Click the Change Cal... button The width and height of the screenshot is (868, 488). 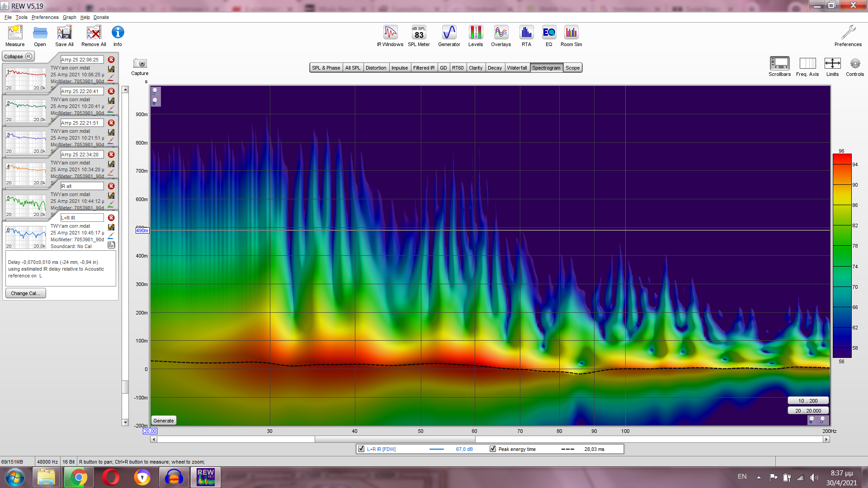[x=25, y=293]
